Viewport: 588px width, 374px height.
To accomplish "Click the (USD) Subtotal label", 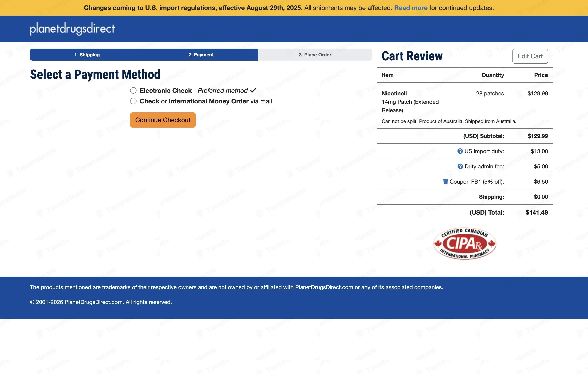I will [x=483, y=136].
